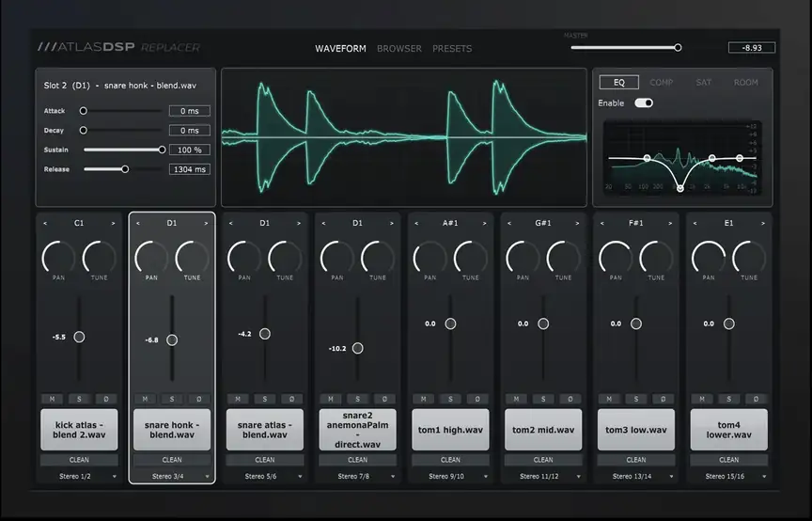Screen dimensions: 812x521
Task: Click the TUNE knob on the kick atlas slot
Action: pos(100,257)
